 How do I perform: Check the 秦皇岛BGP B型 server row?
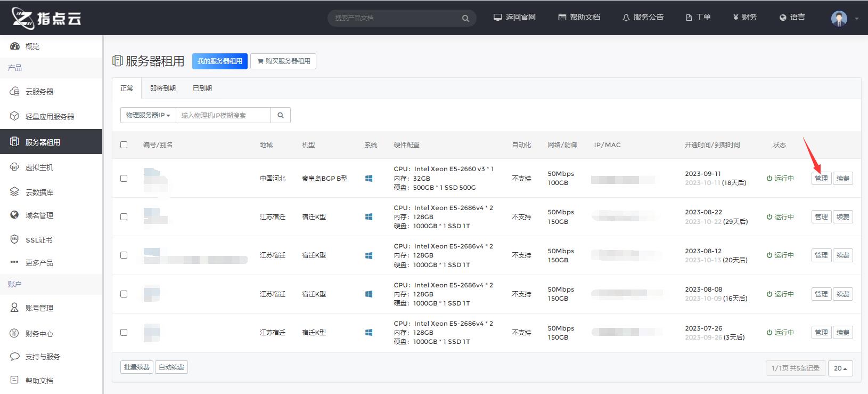coord(124,178)
